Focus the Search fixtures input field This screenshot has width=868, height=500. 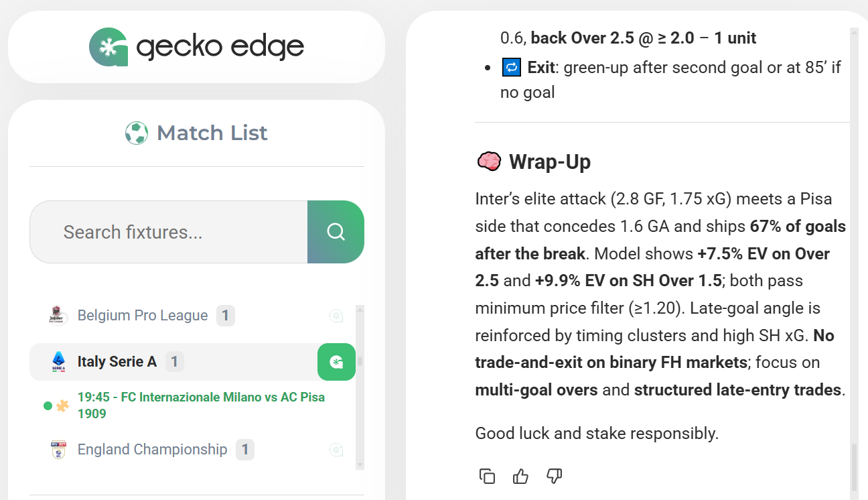pos(169,232)
